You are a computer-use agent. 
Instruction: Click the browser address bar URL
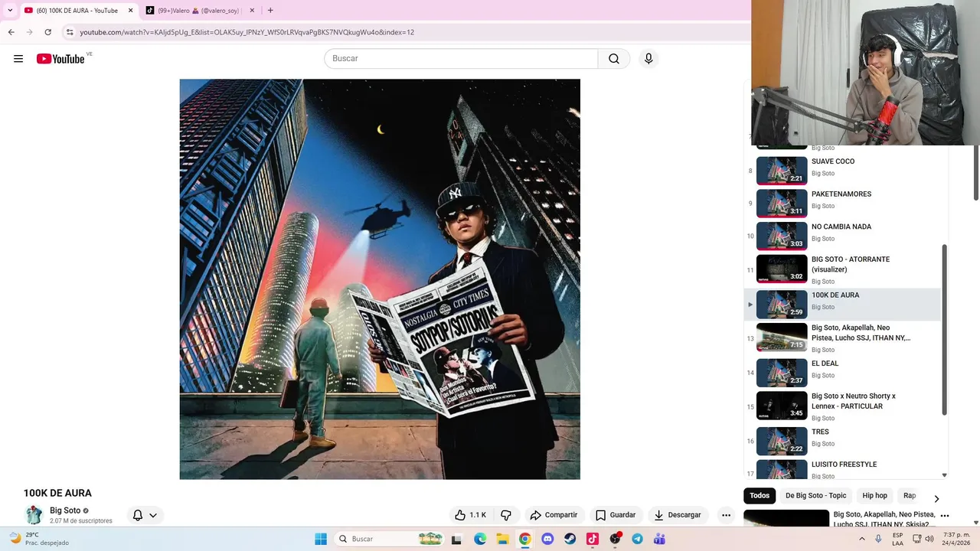click(x=247, y=32)
